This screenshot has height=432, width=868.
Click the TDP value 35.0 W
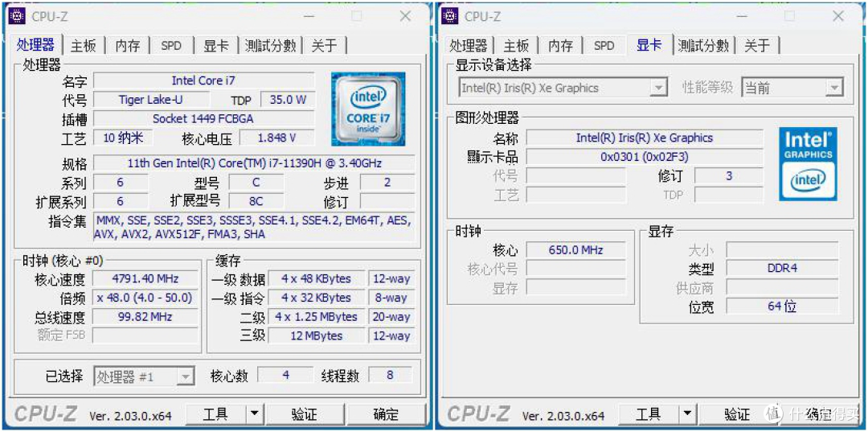[x=287, y=100]
